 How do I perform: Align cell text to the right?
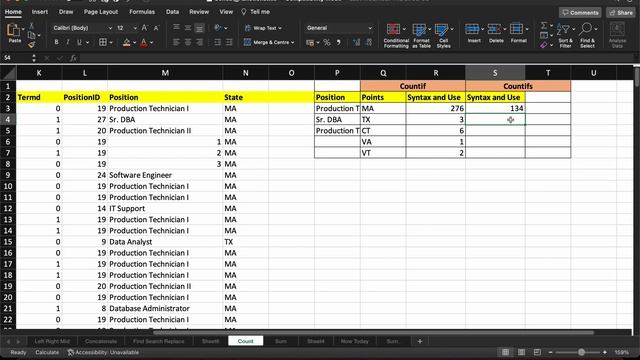point(199,42)
